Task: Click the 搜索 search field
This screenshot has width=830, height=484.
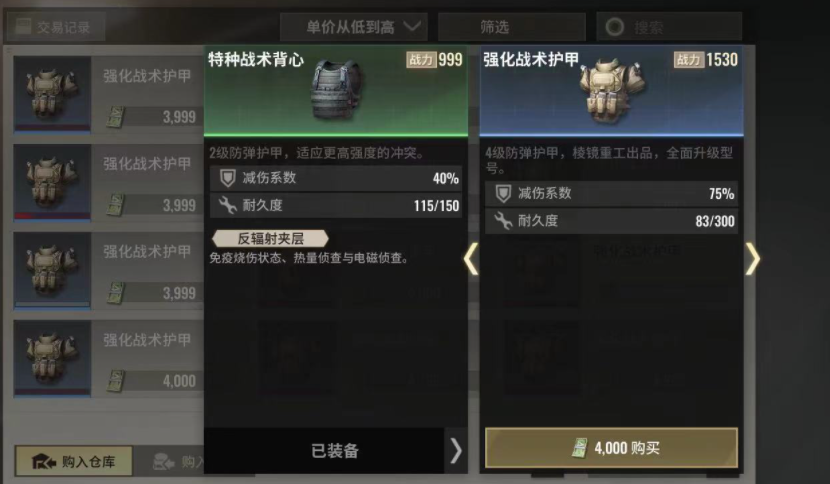Action: coord(669,26)
